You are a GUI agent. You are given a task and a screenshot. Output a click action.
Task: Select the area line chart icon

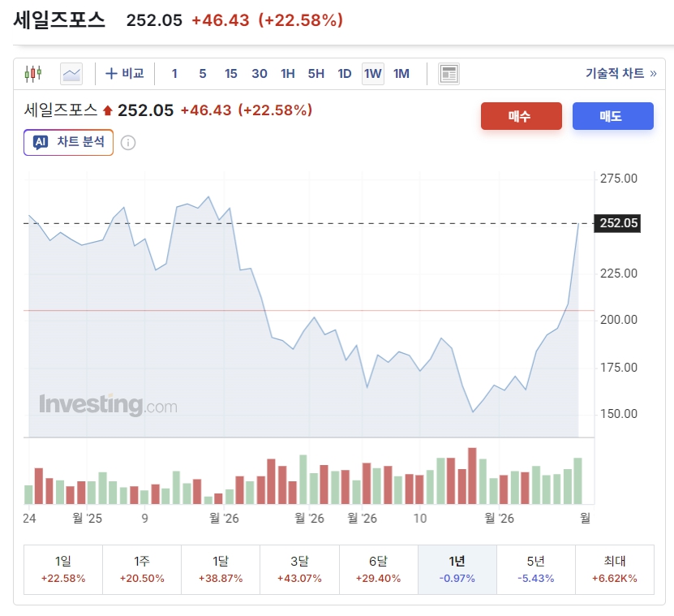point(71,74)
